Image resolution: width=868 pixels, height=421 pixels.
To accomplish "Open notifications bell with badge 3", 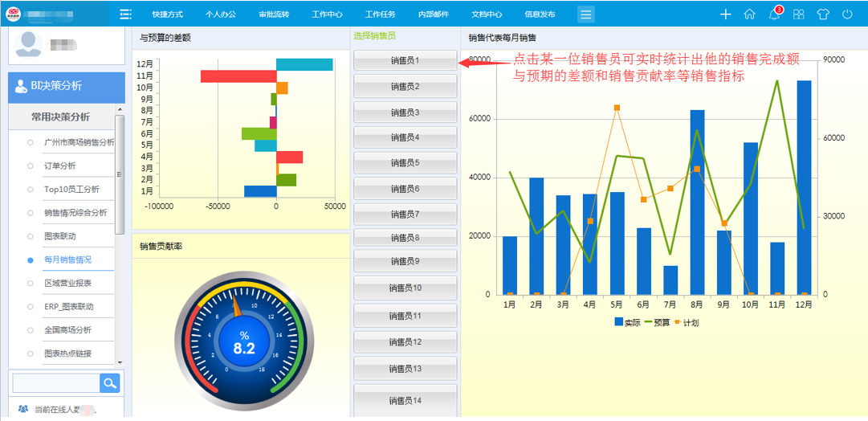I will click(x=774, y=14).
